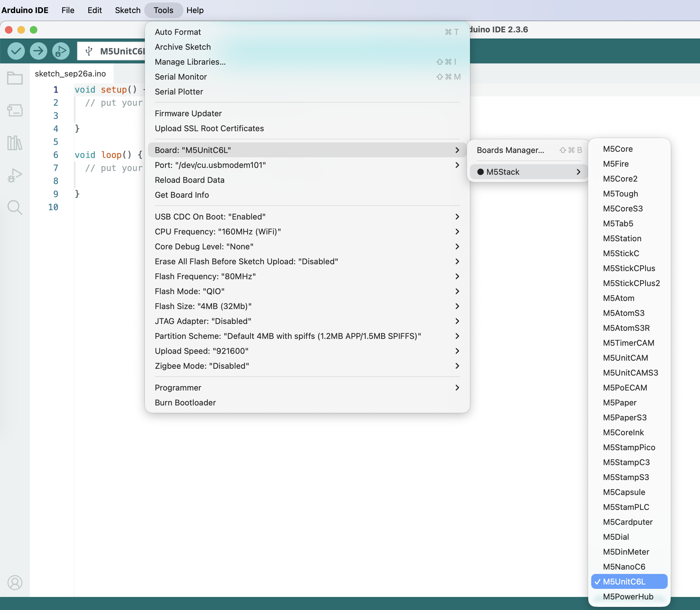This screenshot has height=610, width=700.
Task: Click Get Board Info
Action: (182, 195)
